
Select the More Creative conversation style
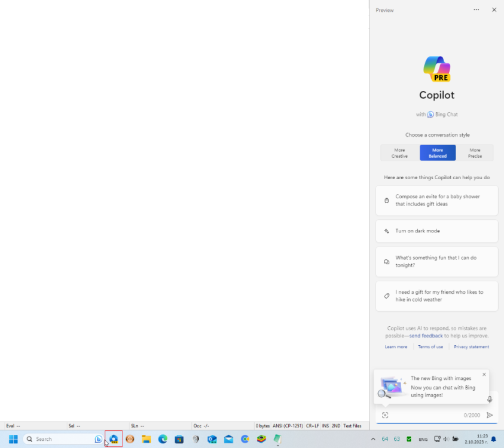tap(399, 153)
